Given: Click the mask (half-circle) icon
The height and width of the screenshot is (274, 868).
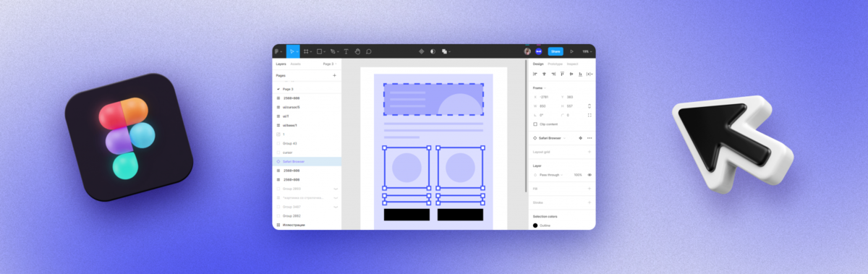Looking at the screenshot, I should coord(433,51).
